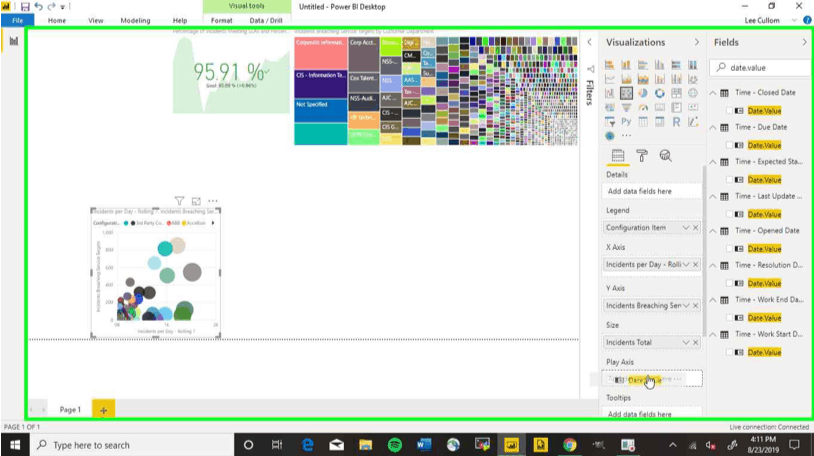Collapse the Fields pane with its chevron
The width and height of the screenshot is (814, 456).
click(805, 42)
